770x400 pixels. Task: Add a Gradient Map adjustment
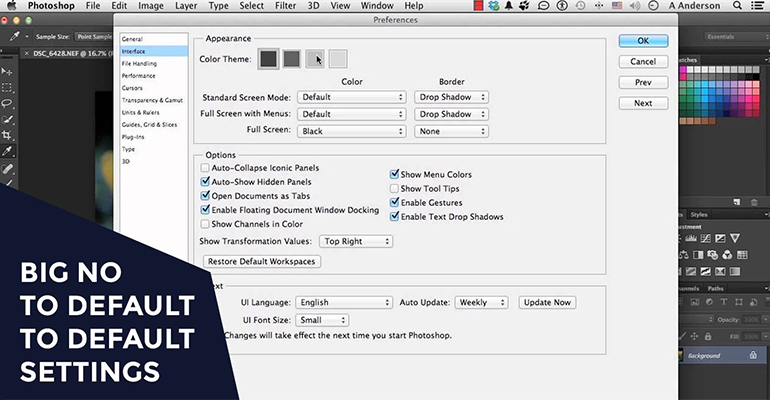735,271
